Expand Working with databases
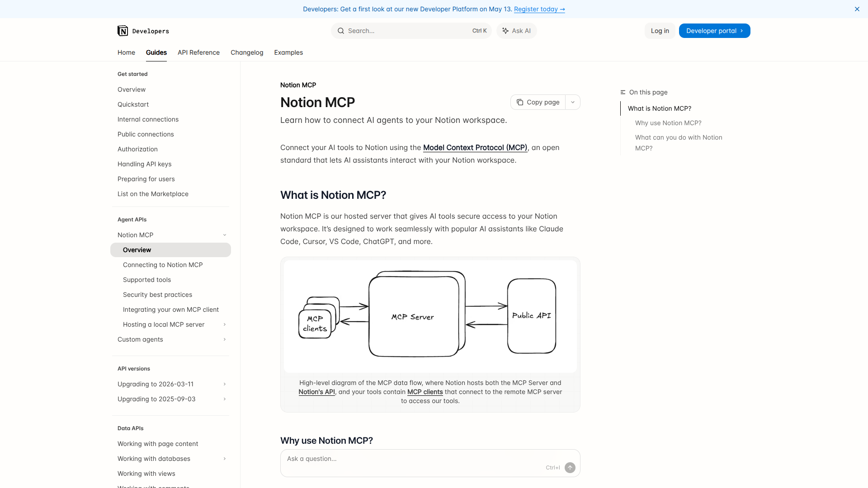This screenshot has height=488, width=868. pyautogui.click(x=225, y=459)
